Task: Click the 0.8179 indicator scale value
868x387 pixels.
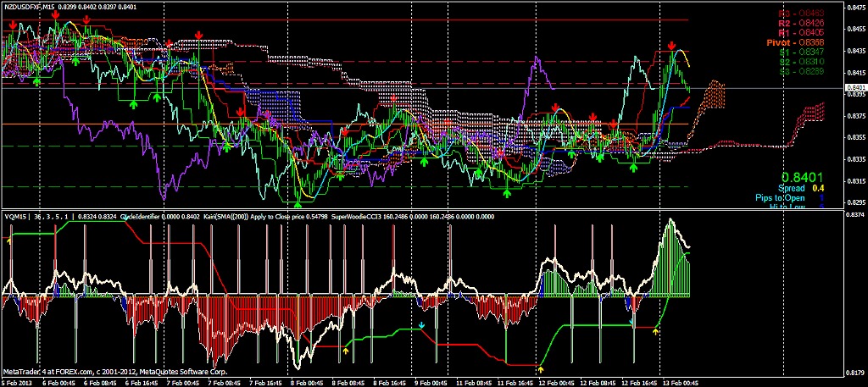Action: tap(856, 372)
